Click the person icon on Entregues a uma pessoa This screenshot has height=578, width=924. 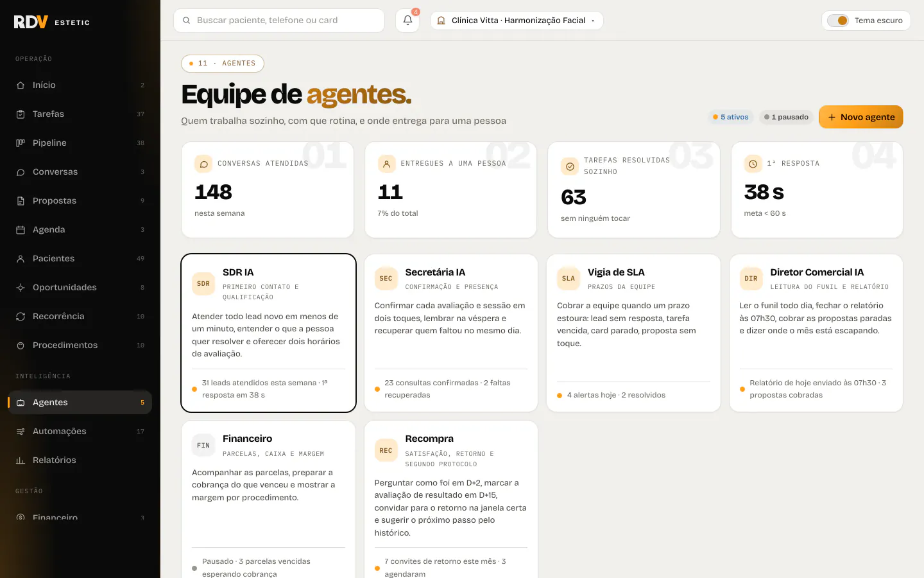coord(386,164)
